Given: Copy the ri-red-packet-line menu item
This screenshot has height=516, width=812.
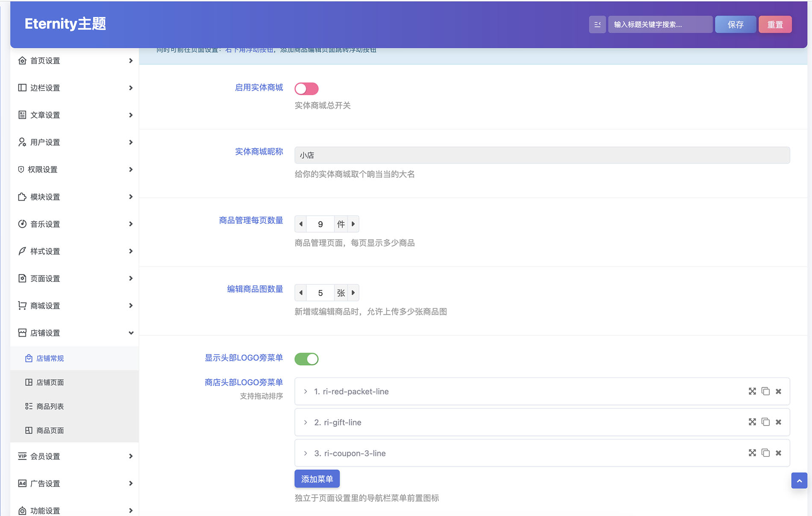Looking at the screenshot, I should pyautogui.click(x=765, y=391).
